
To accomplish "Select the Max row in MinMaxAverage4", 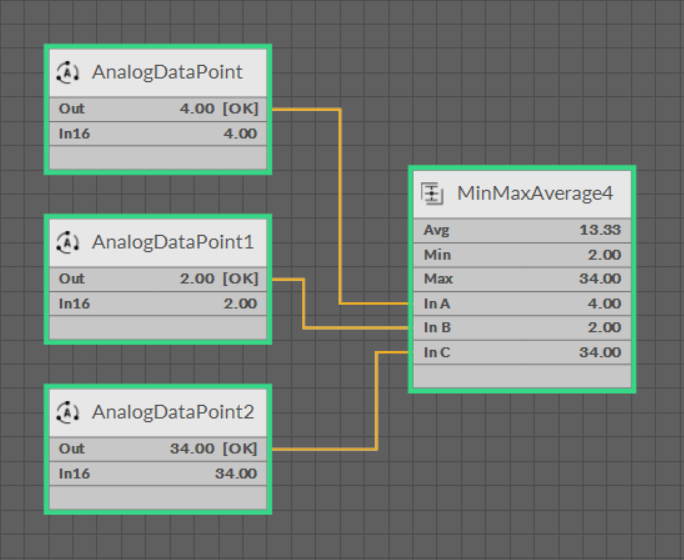I will pos(521,279).
